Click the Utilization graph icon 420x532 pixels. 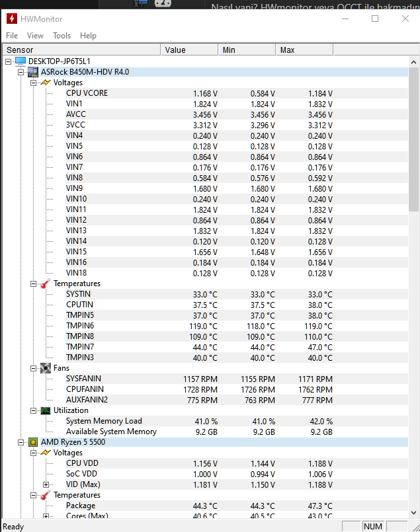46,410
